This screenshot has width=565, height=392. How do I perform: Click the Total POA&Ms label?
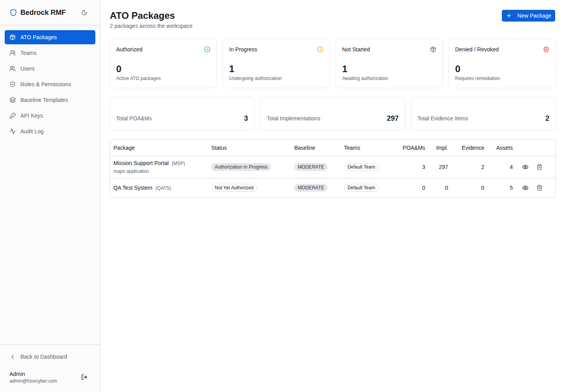[x=134, y=118]
